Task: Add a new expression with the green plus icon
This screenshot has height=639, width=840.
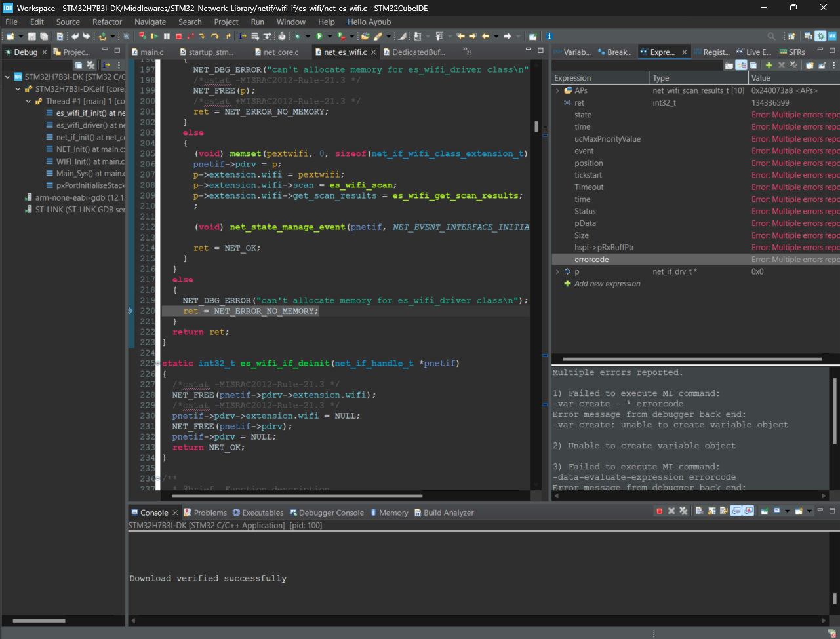Action: 769,65
